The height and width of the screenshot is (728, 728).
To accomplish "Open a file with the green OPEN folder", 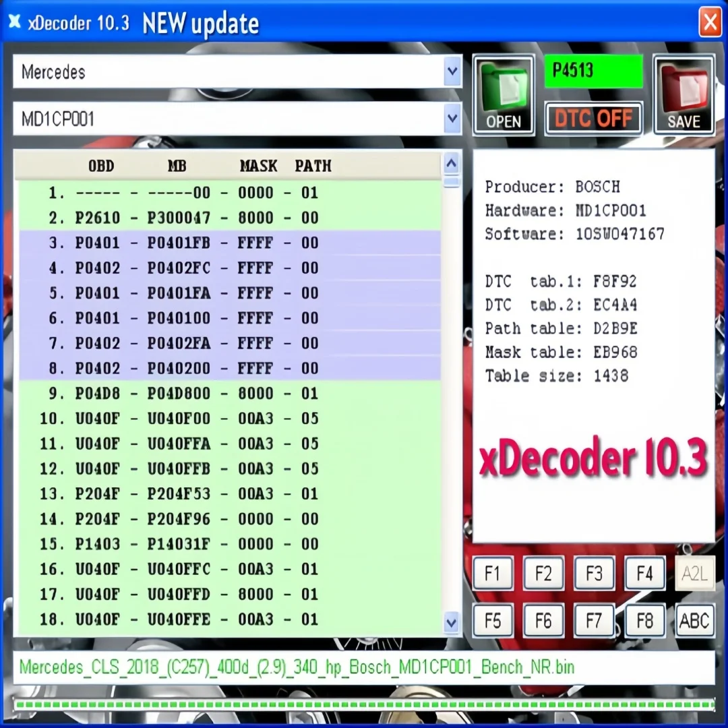I will [504, 95].
